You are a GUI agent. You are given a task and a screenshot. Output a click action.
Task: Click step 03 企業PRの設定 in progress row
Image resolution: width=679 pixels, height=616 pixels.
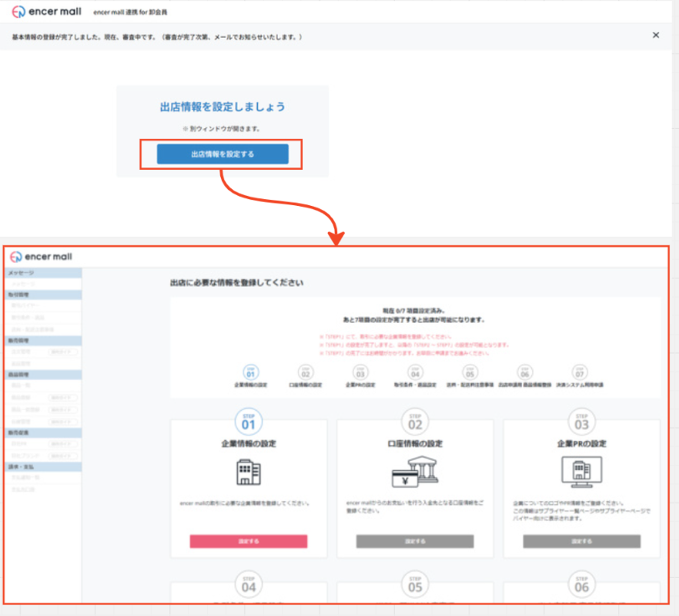click(x=361, y=376)
